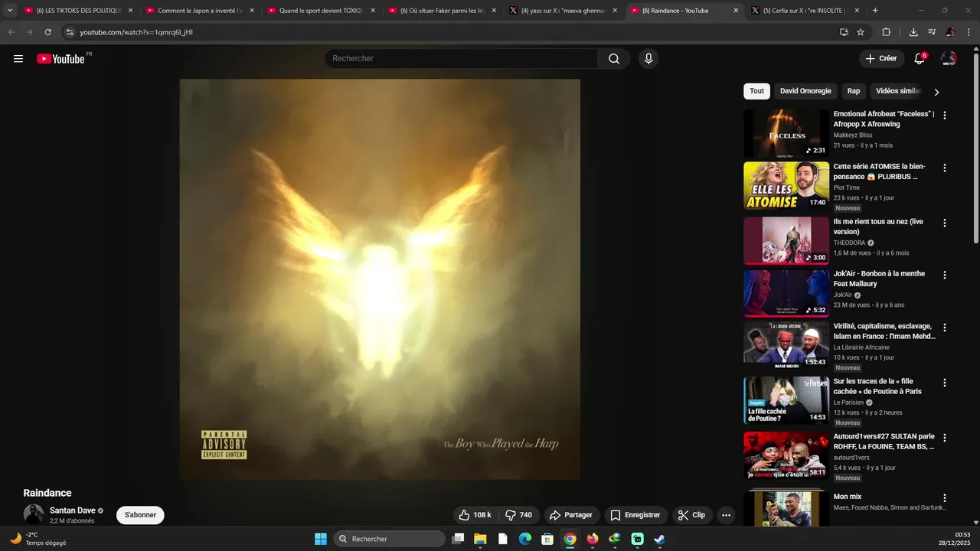980x551 pixels.
Task: Show next filter chips with right chevron
Action: pyautogui.click(x=936, y=92)
